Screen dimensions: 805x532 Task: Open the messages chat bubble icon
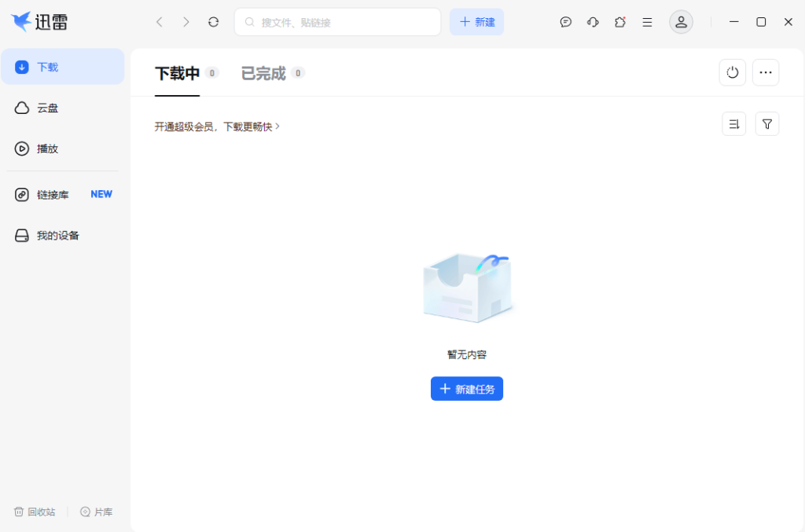[x=566, y=22]
